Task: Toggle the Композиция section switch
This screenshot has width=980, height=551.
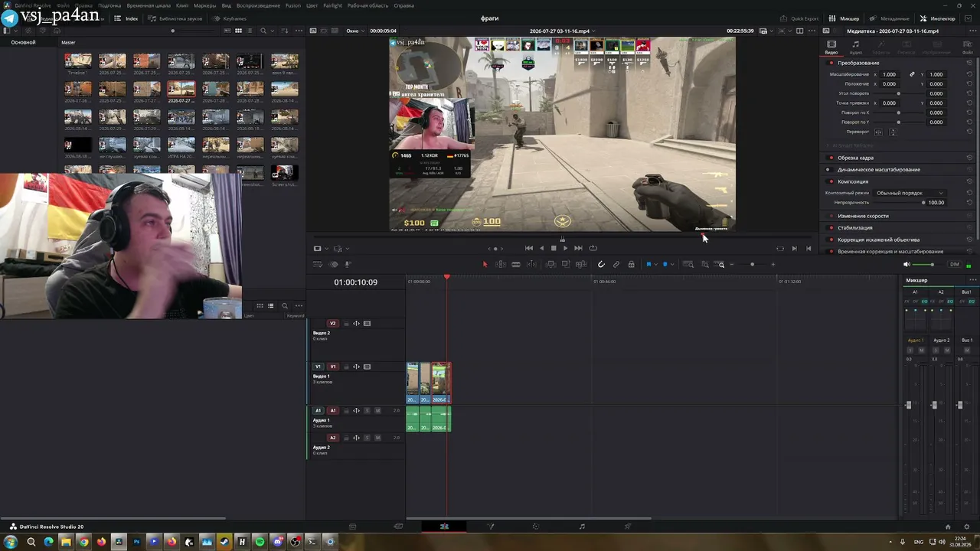Action: pyautogui.click(x=831, y=181)
